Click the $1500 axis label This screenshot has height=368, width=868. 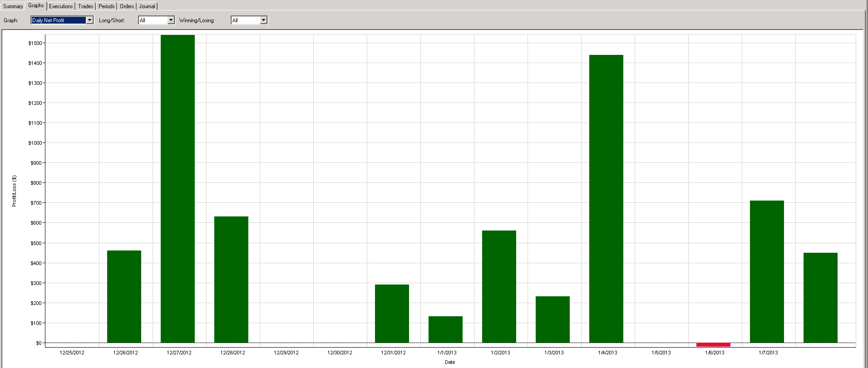[35, 43]
